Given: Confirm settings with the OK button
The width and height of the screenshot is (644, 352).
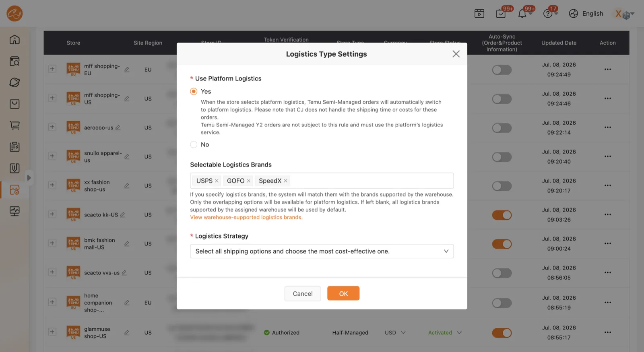Looking at the screenshot, I should (343, 294).
